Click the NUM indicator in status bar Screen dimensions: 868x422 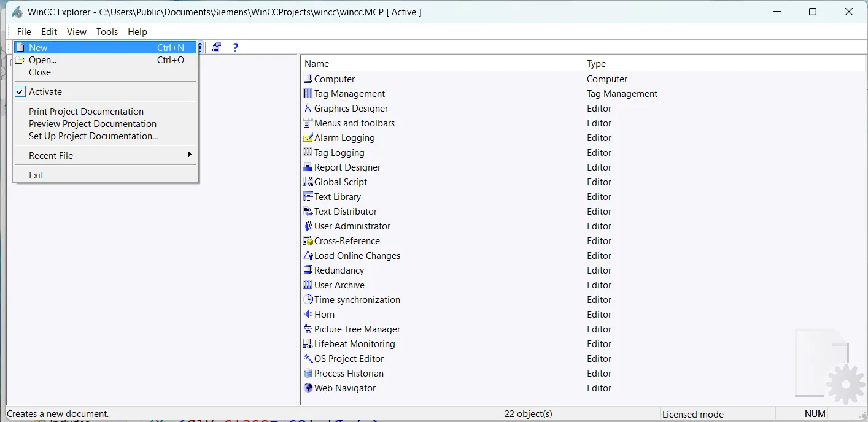click(815, 414)
